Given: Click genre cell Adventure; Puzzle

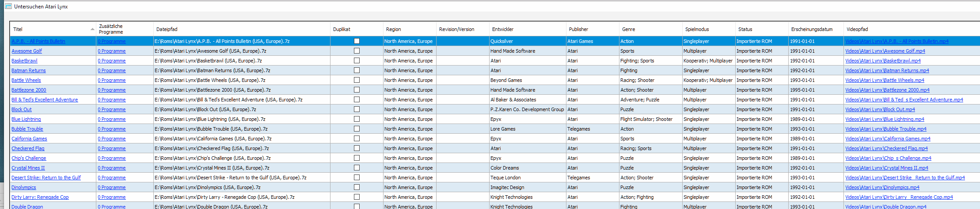Looking at the screenshot, I should [x=650, y=100].
